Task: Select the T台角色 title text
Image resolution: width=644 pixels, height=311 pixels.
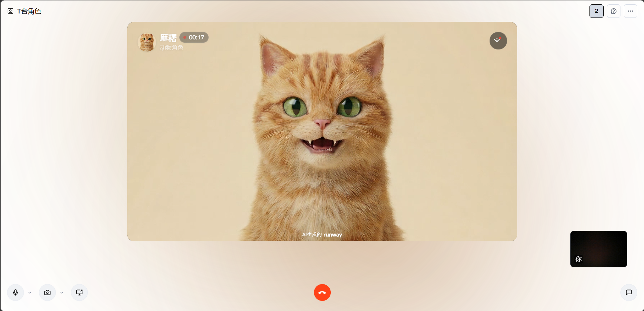Action: pos(29,11)
